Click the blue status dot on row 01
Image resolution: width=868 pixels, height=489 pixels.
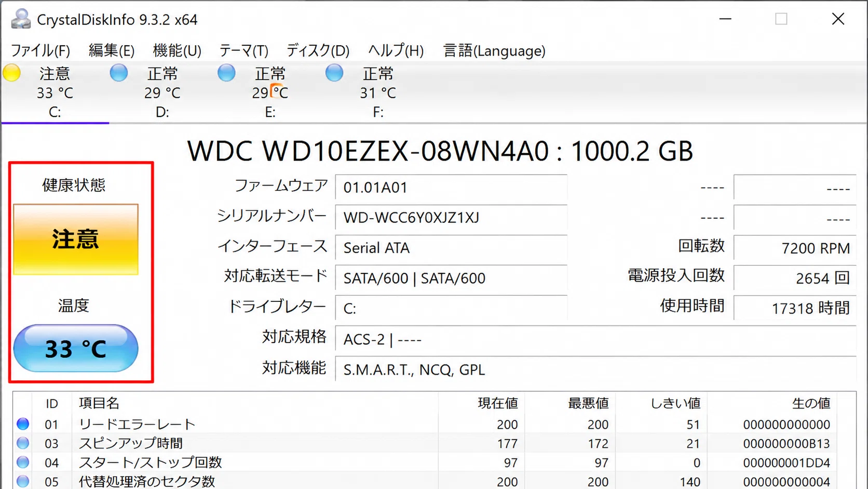(x=23, y=424)
